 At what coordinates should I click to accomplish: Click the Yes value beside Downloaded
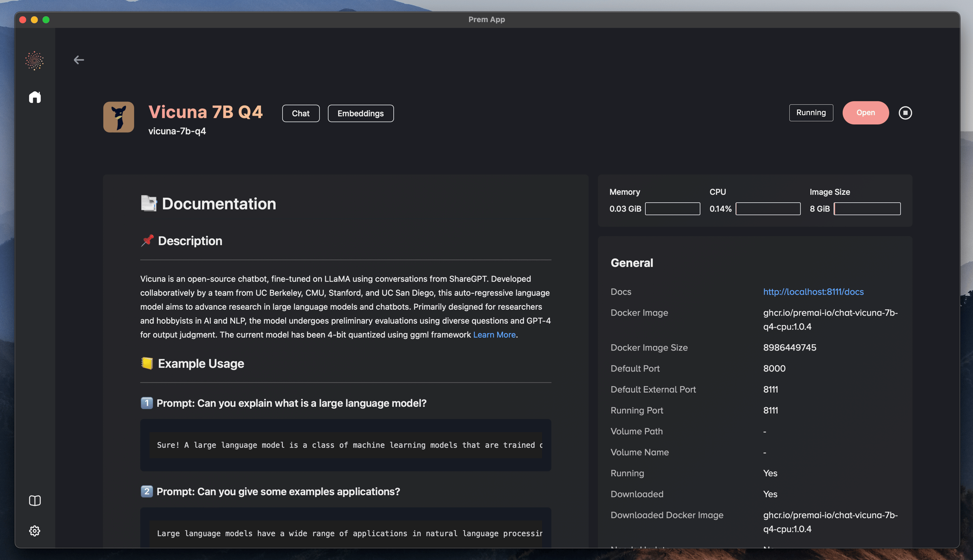pyautogui.click(x=770, y=494)
